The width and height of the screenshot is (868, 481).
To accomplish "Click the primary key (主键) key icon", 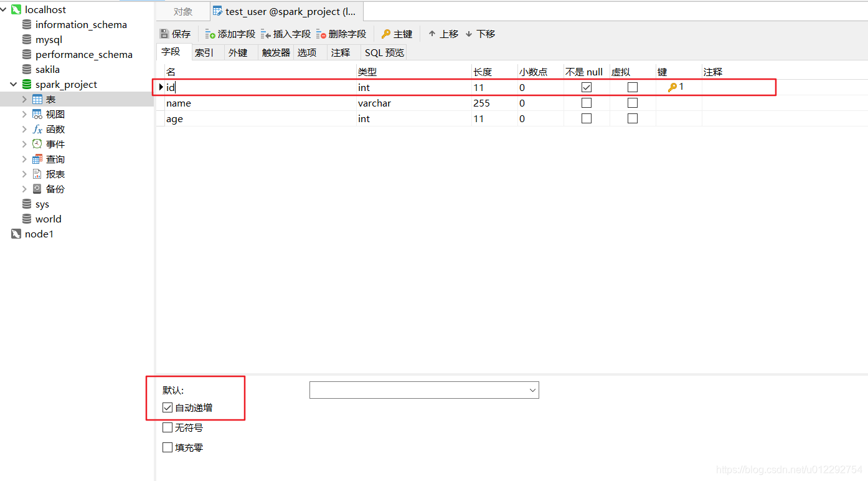I will [x=386, y=34].
